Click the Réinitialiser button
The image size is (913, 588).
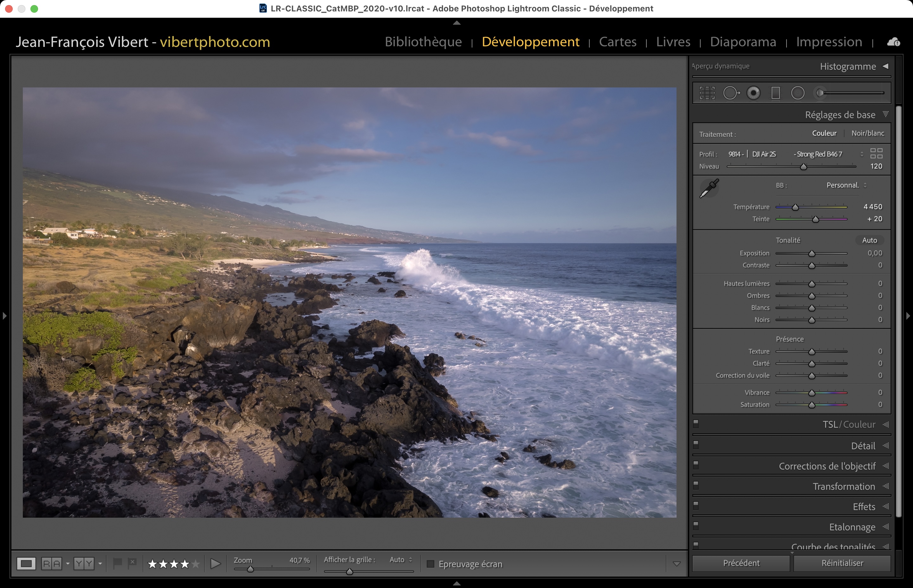point(842,563)
